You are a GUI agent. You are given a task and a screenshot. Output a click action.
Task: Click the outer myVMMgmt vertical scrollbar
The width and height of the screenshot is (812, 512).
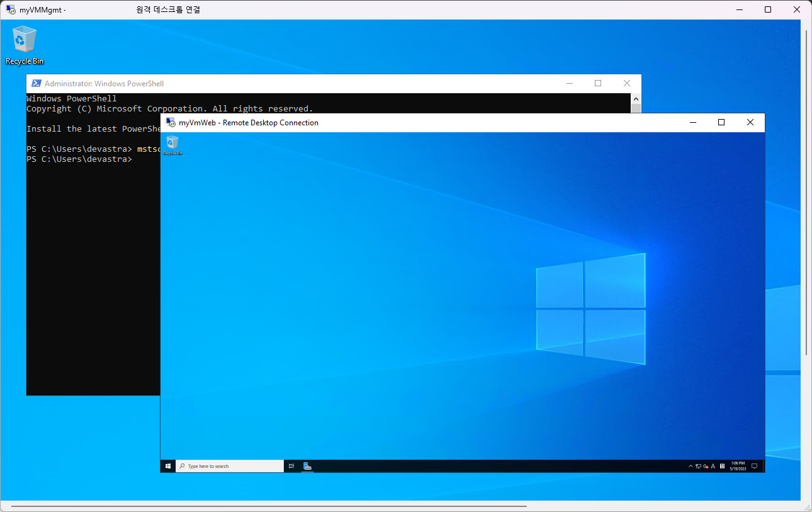pos(806,192)
